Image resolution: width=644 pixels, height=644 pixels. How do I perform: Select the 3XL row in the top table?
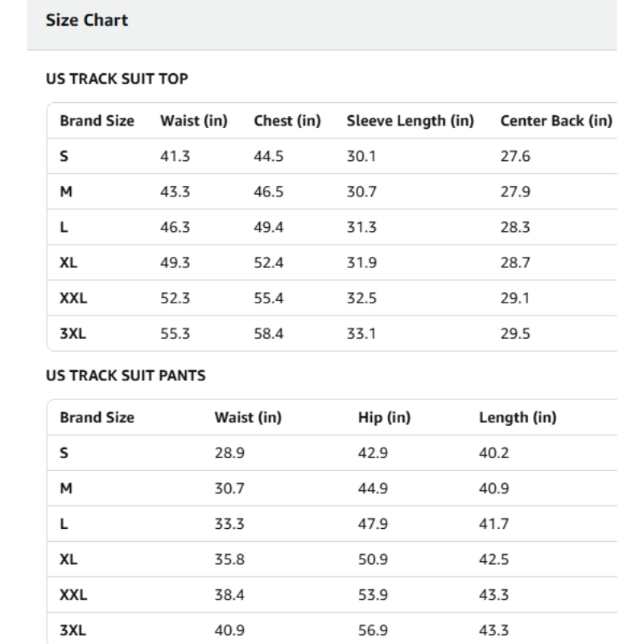point(72,333)
